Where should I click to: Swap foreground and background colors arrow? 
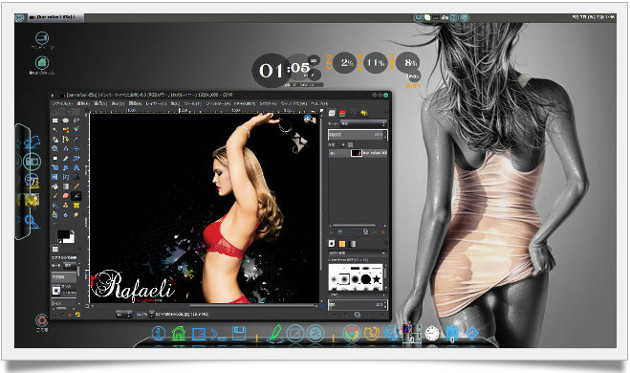(73, 232)
